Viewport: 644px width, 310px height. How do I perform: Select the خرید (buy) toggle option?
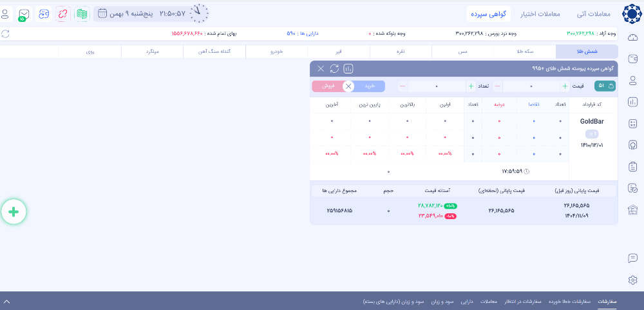(370, 86)
